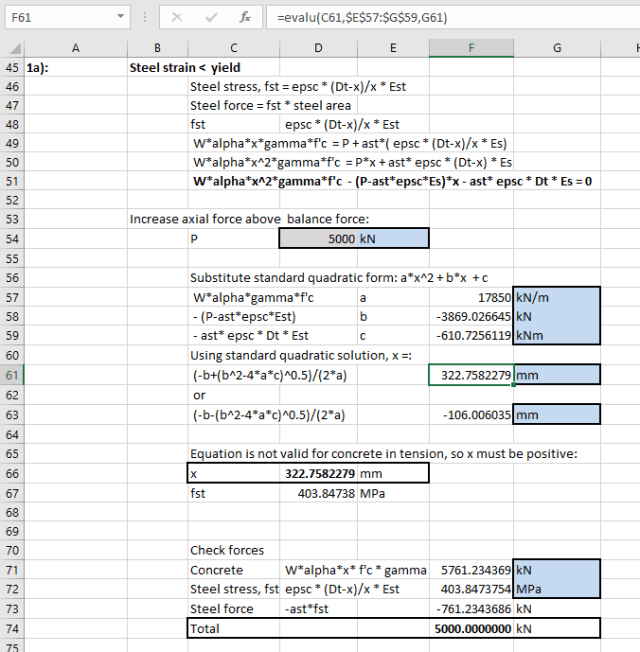Select the cell showing 17850
The height and width of the screenshot is (652, 640).
[471, 297]
